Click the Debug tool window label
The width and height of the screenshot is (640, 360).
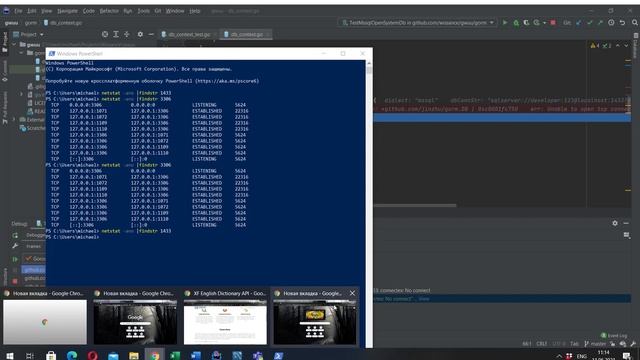(19, 223)
